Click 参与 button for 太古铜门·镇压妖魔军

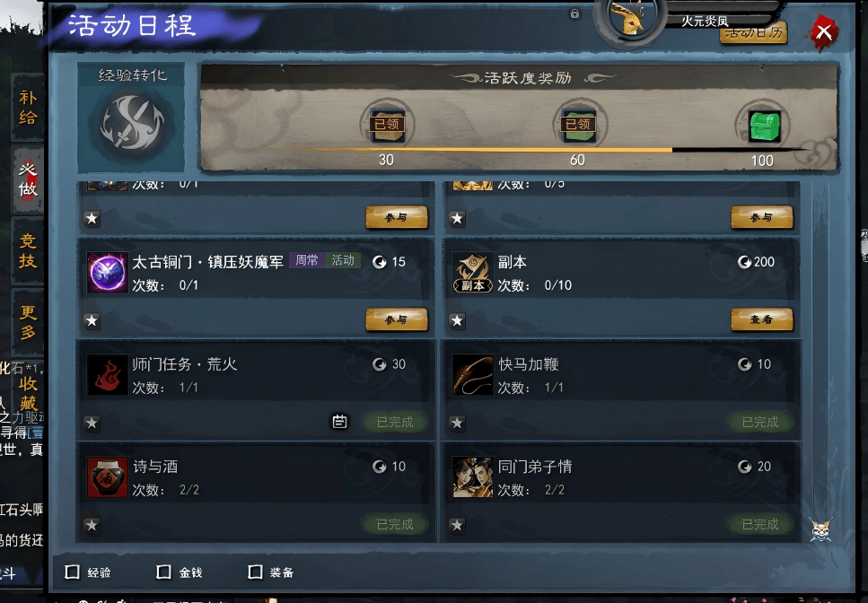point(397,319)
